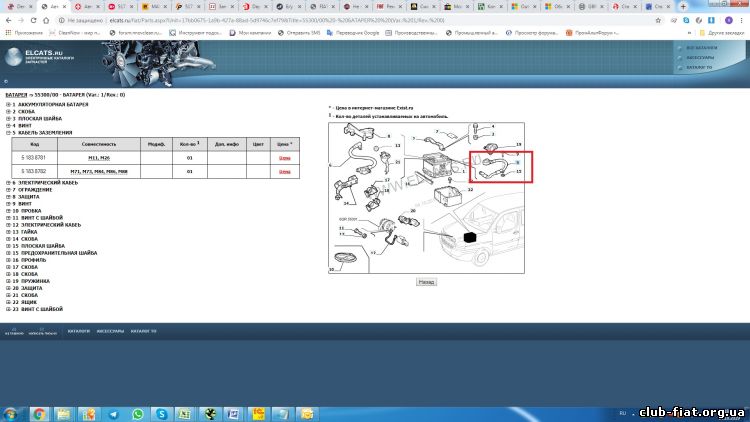This screenshot has height=422, width=750.
Task: Open the Отправить SMS bookmark
Action: click(x=298, y=33)
